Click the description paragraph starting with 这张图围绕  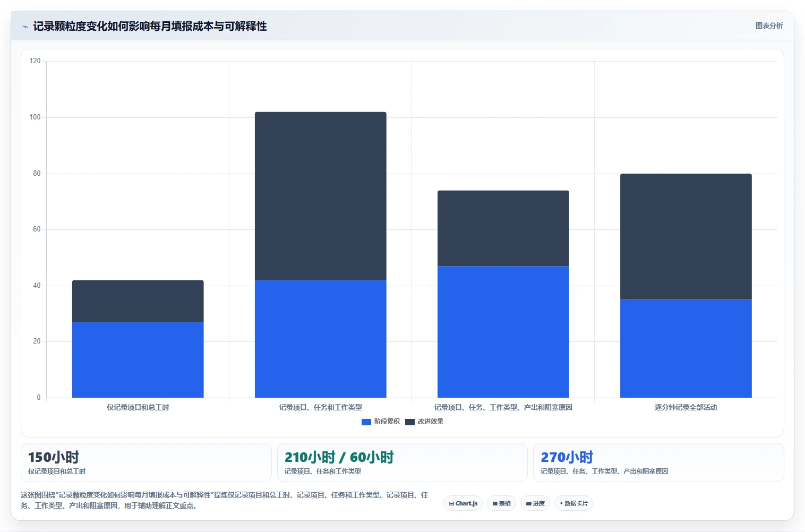click(x=225, y=500)
